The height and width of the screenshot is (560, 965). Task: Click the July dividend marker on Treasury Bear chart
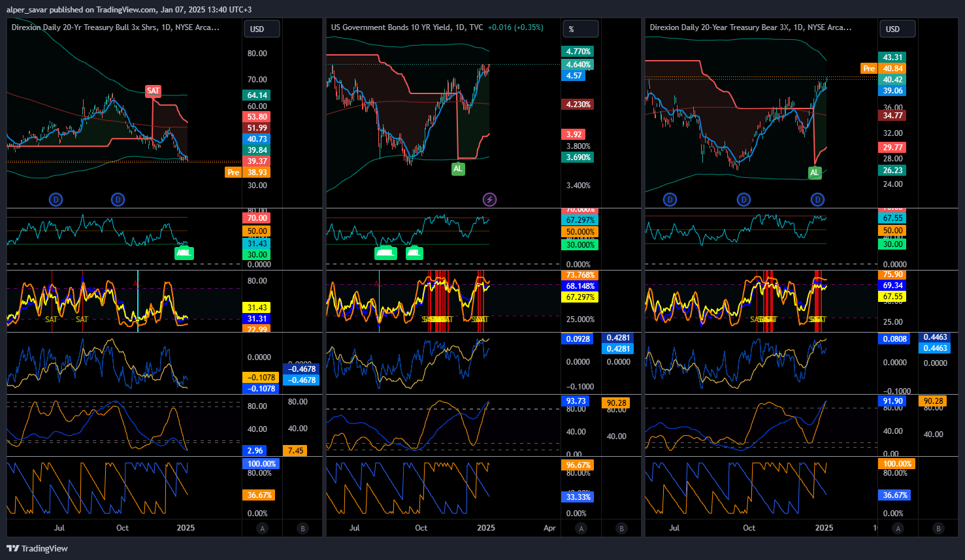670,199
